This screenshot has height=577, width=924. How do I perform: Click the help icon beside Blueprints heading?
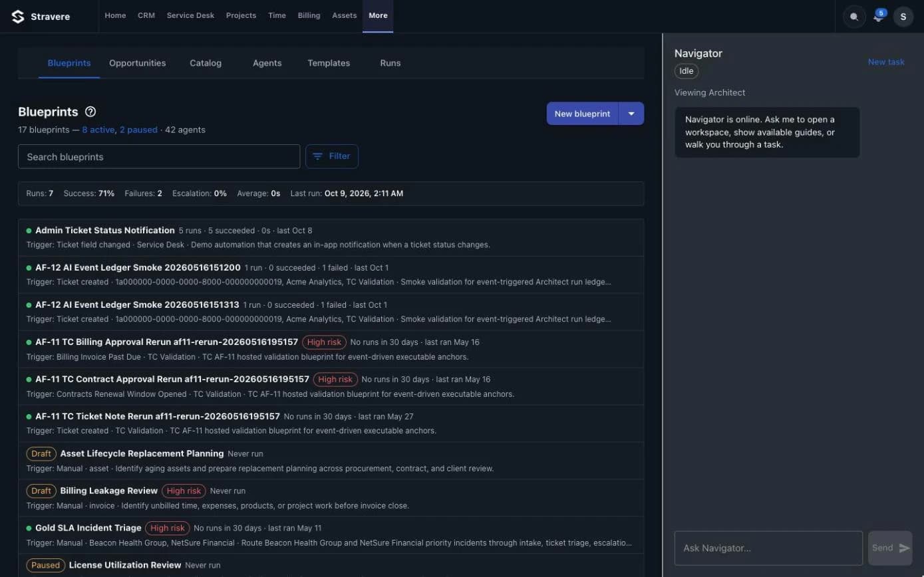point(90,112)
